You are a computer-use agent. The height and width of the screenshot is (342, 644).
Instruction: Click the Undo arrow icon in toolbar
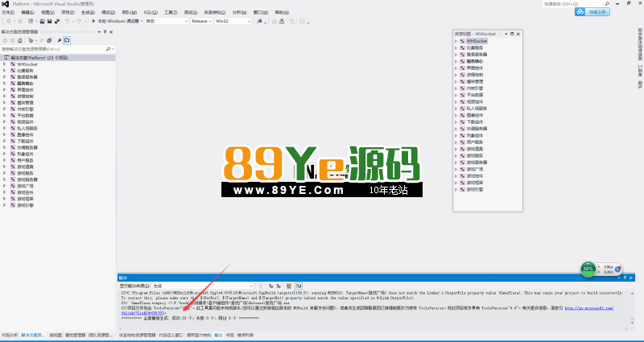pos(68,21)
